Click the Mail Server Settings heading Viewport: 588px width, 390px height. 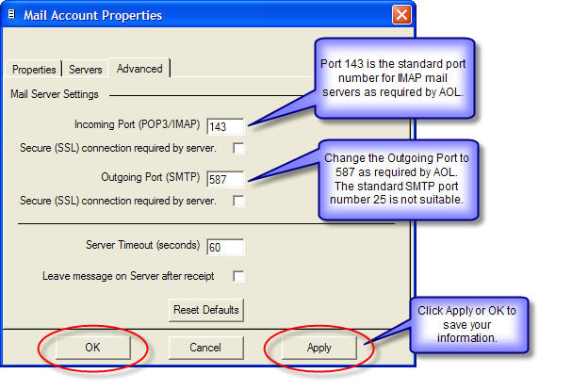55,94
